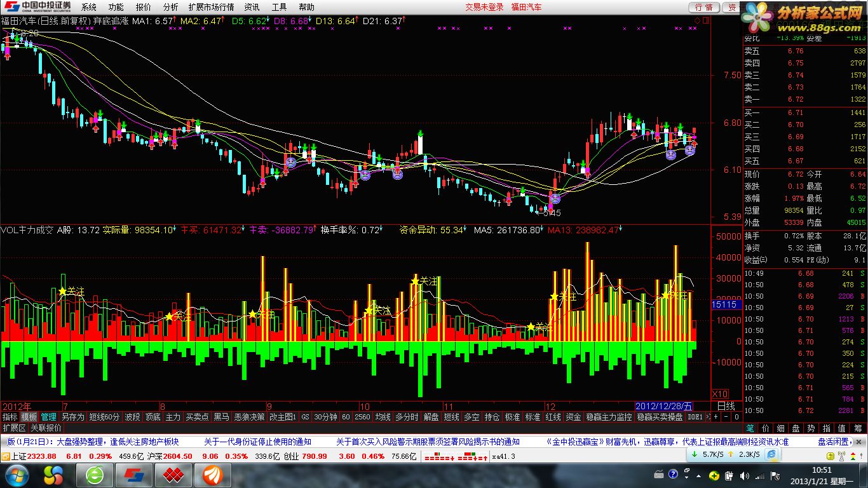Open the 扩展市场行情 menu
This screenshot has height=488, width=868.
click(212, 7)
